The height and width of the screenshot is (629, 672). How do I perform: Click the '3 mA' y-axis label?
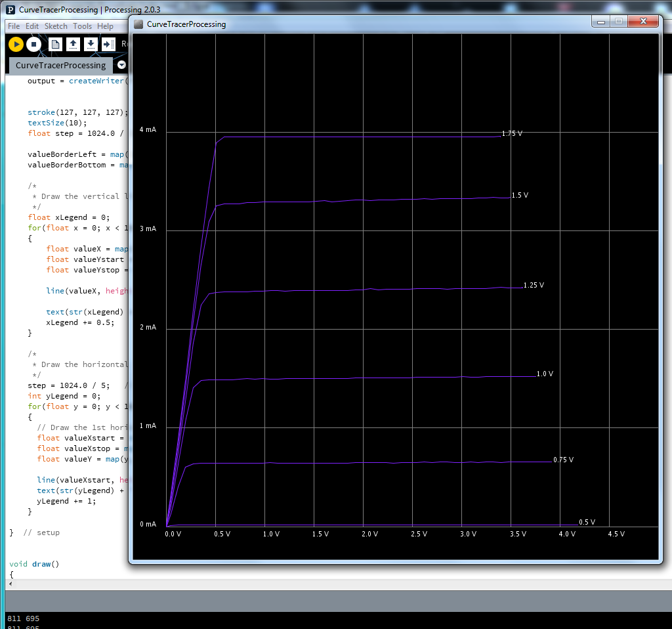[148, 228]
